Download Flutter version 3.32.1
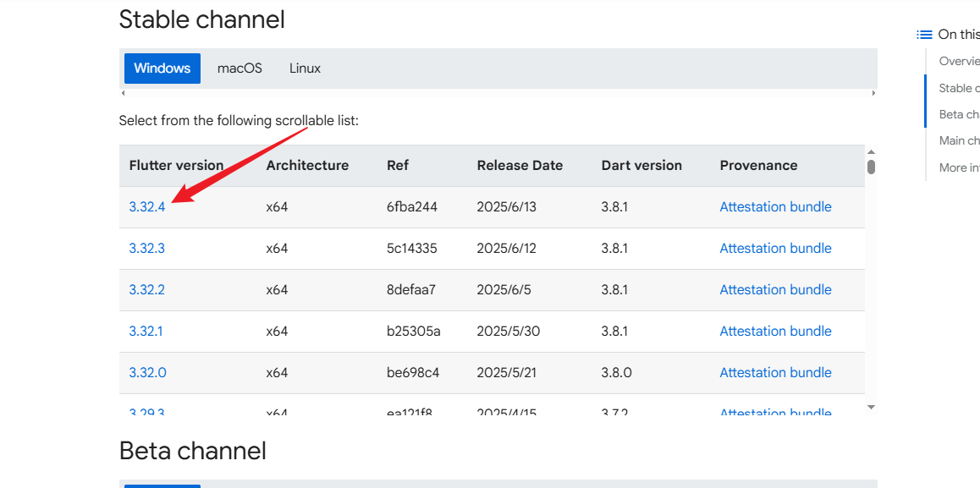The width and height of the screenshot is (980, 488). point(146,332)
